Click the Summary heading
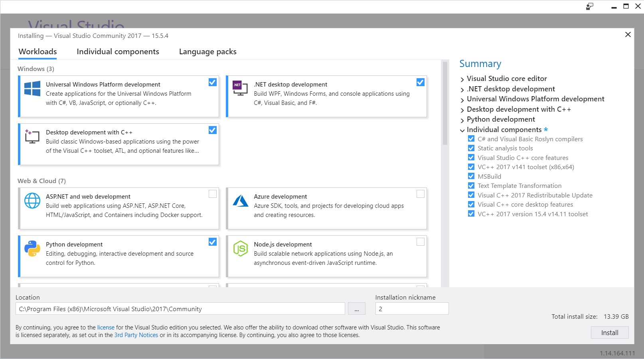 tap(480, 64)
